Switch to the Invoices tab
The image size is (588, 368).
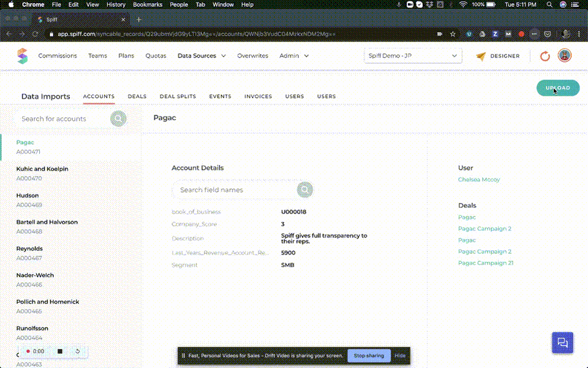258,96
